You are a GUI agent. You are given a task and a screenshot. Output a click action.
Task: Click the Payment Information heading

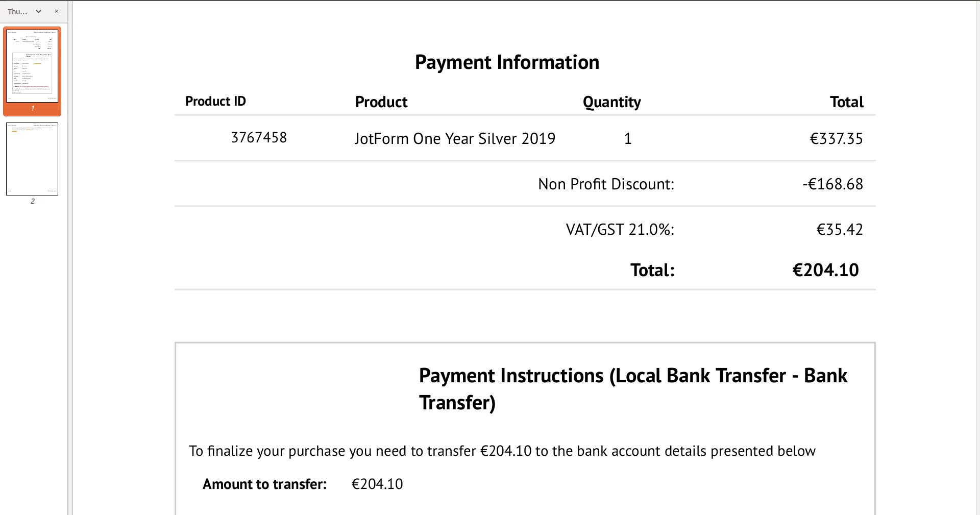(x=507, y=62)
